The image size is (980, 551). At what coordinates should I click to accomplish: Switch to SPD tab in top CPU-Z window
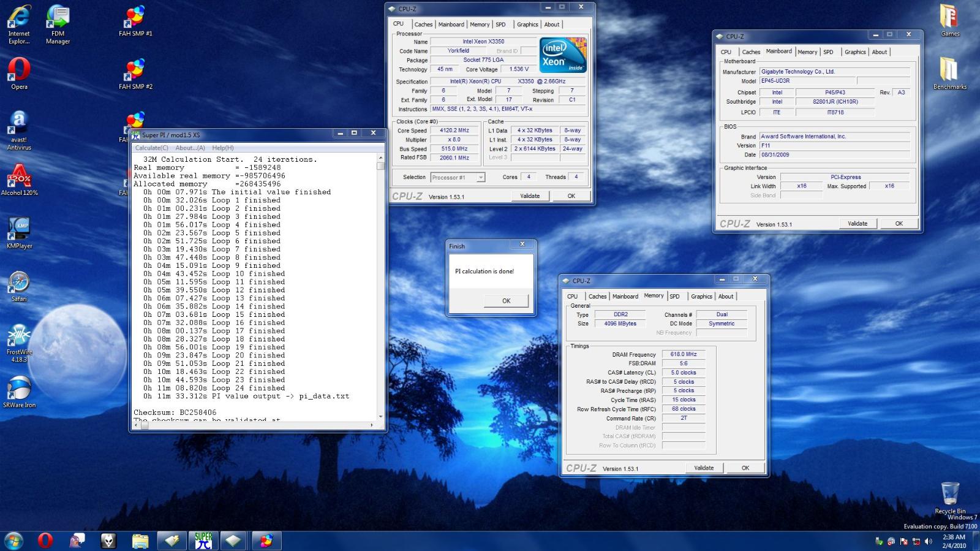pos(500,25)
